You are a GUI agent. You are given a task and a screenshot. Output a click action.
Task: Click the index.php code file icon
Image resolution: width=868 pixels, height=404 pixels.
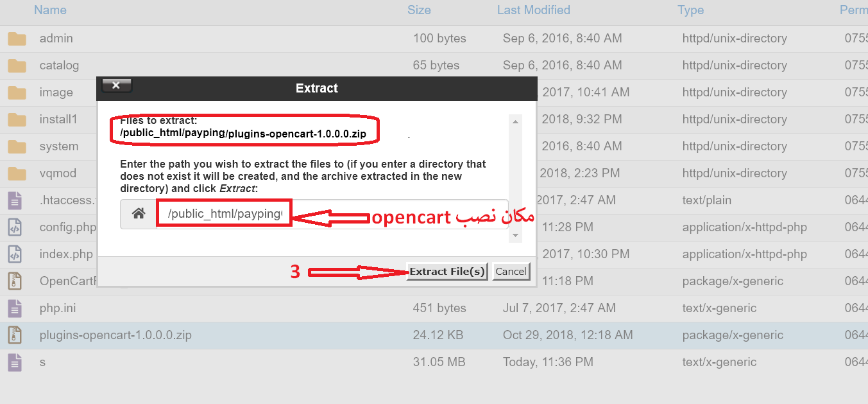(x=15, y=254)
